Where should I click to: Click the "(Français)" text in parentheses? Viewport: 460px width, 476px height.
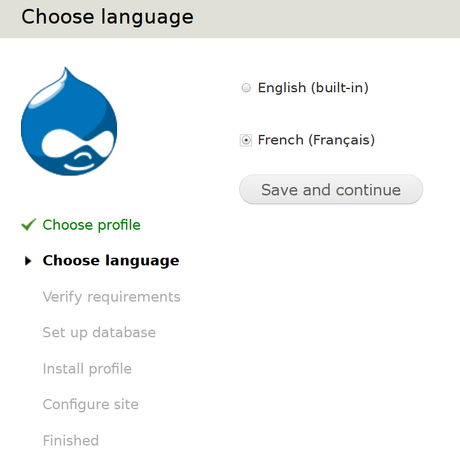point(342,139)
